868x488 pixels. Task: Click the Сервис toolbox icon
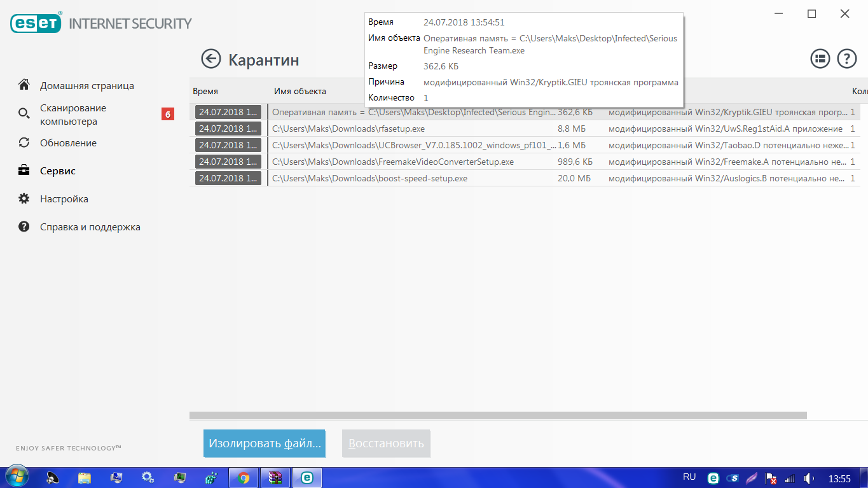24,171
